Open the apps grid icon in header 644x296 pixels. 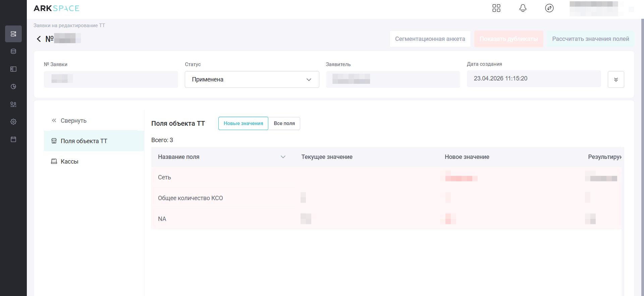[496, 8]
